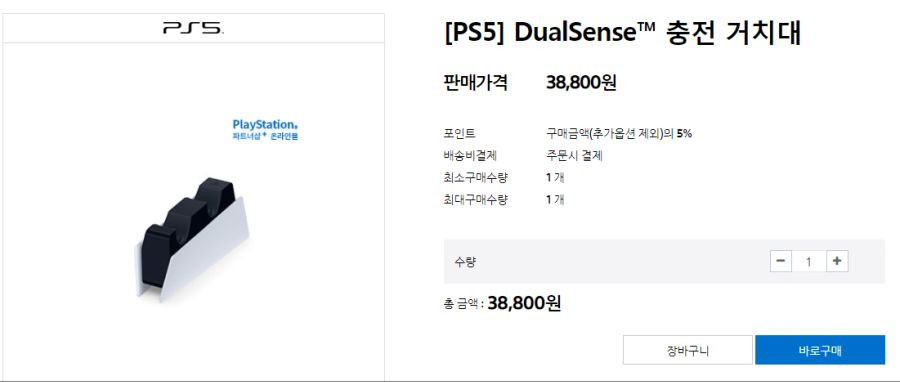Click the 최소구매수량 label
This screenshot has width=900, height=382.
476,178
